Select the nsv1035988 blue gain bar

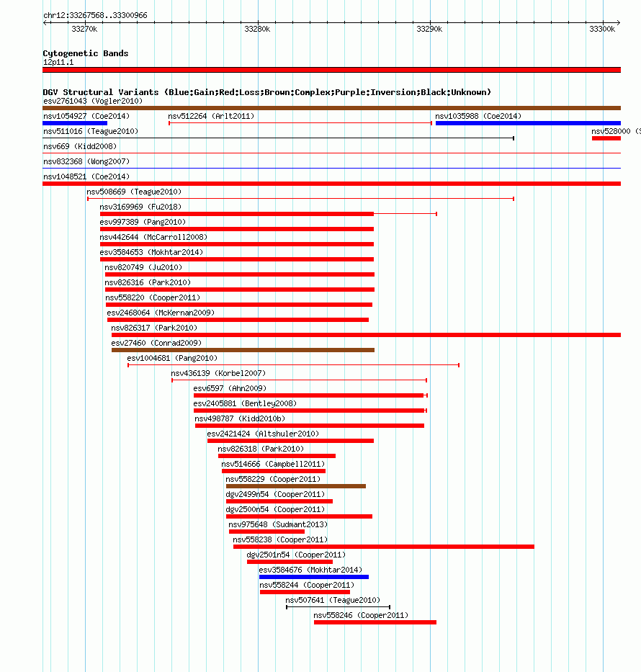(528, 123)
